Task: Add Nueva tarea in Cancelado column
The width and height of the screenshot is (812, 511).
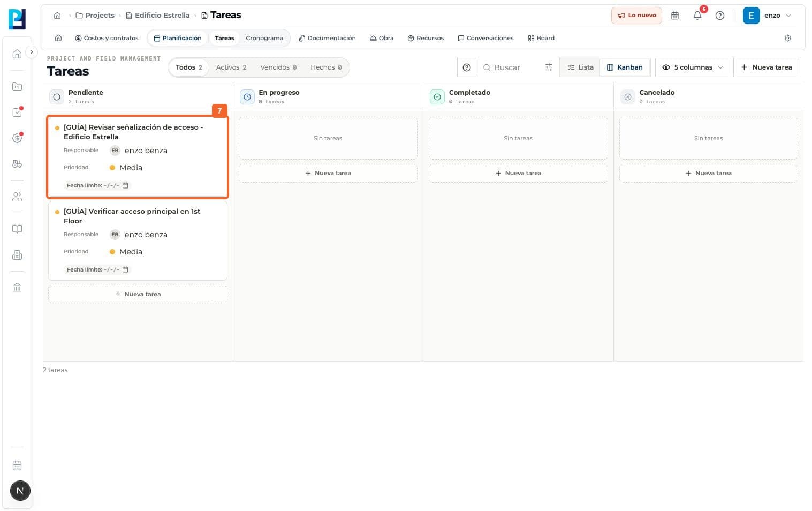Action: click(x=708, y=174)
